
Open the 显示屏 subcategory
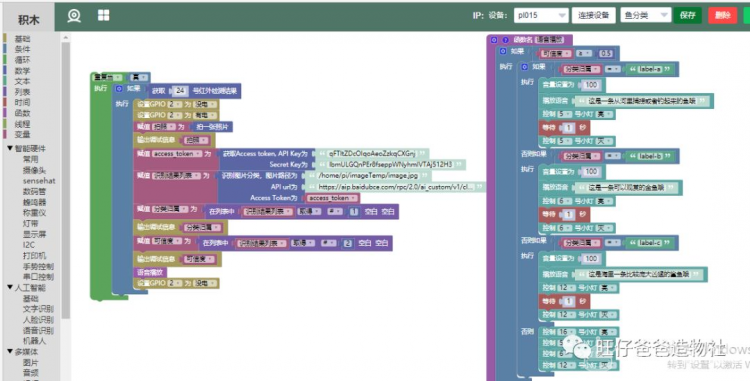[34, 234]
